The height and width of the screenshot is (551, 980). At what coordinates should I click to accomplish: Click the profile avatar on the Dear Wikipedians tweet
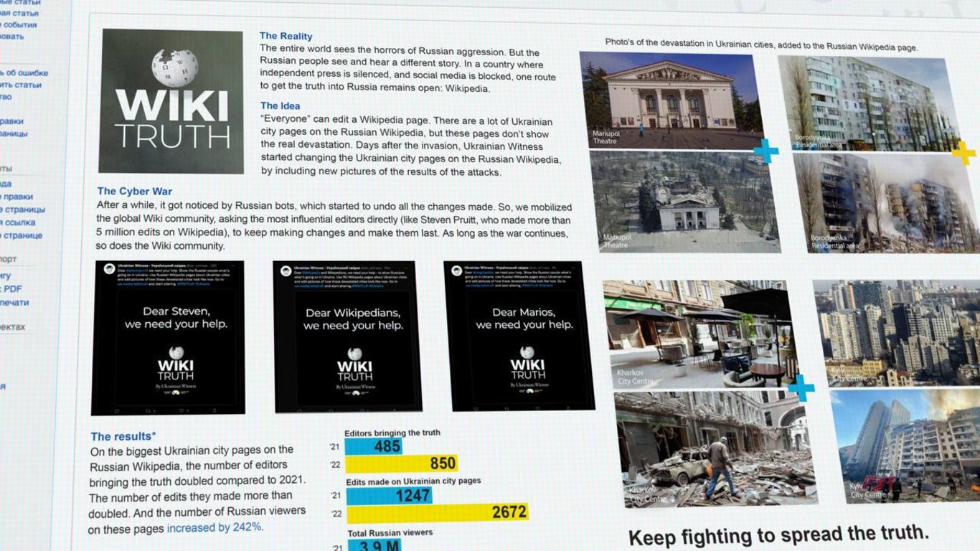[x=286, y=270]
